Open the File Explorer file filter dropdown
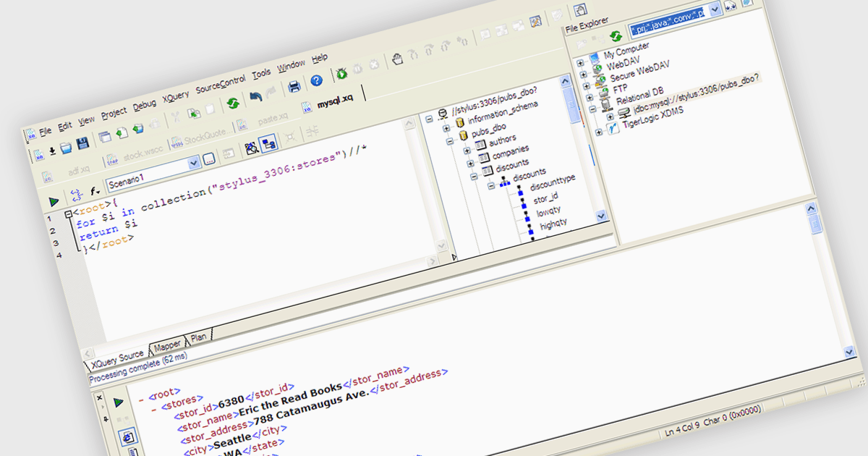This screenshot has width=868, height=456. [x=715, y=9]
